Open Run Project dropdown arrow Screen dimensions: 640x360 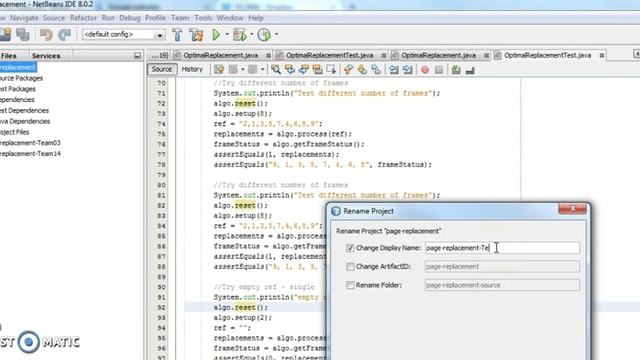tap(227, 35)
